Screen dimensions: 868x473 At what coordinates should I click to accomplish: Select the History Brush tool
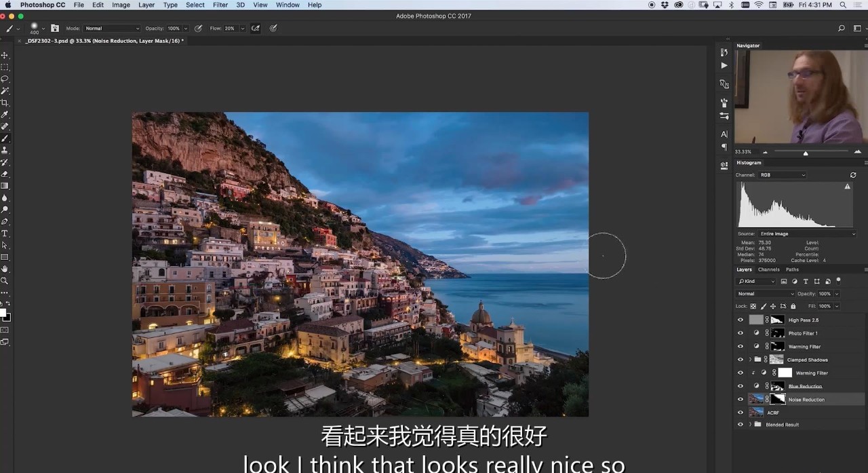(5, 162)
